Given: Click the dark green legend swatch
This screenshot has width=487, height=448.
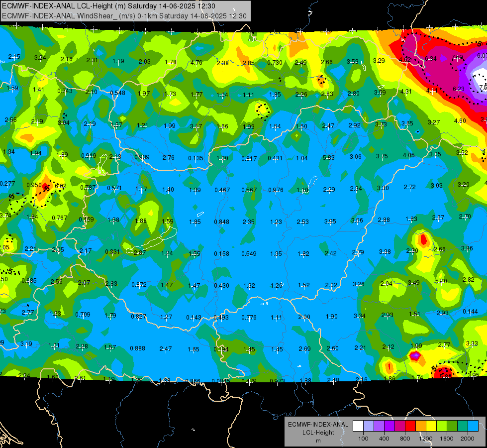Looking at the screenshot, I should 452,426.
